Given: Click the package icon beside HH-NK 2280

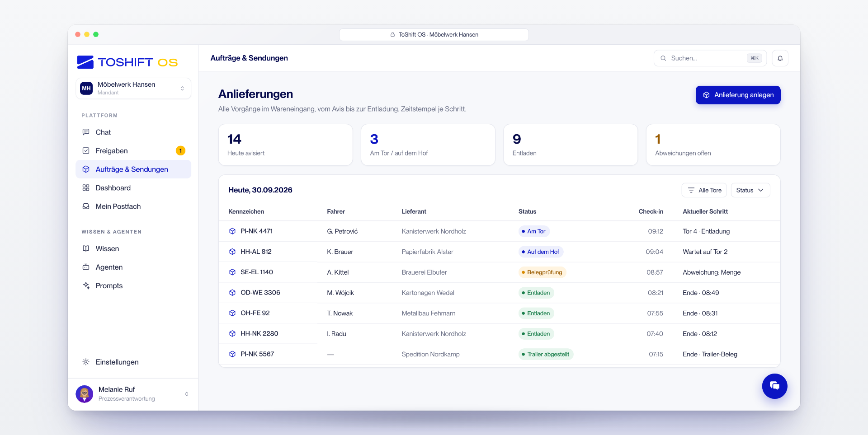Looking at the screenshot, I should (x=232, y=333).
